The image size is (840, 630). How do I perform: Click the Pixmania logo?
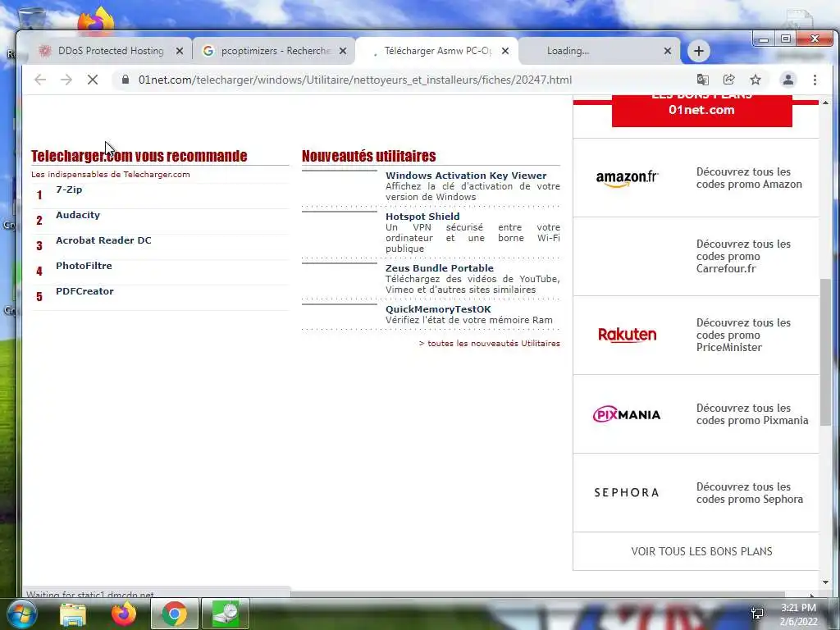coord(626,414)
